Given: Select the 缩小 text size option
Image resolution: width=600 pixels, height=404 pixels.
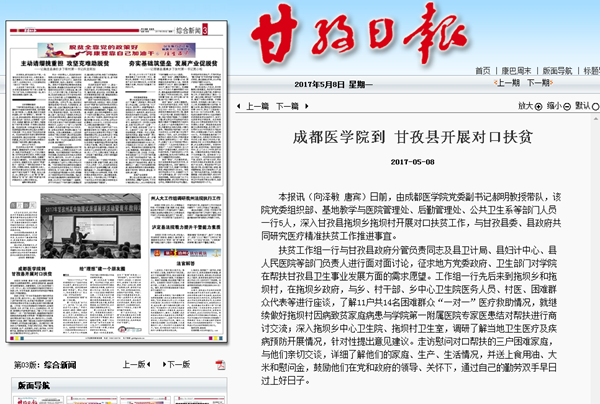Looking at the screenshot, I should 559,106.
